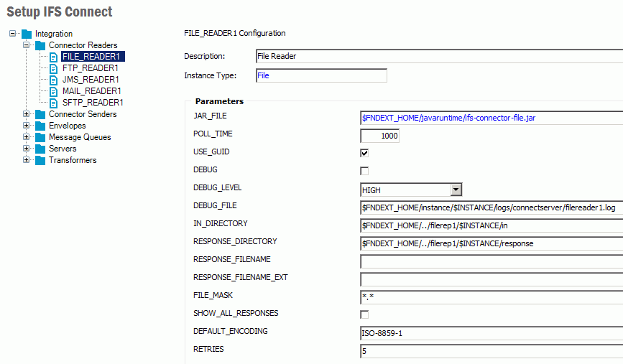The width and height of the screenshot is (623, 364).
Task: Click the FTP_READER1 document icon
Action: tap(54, 68)
